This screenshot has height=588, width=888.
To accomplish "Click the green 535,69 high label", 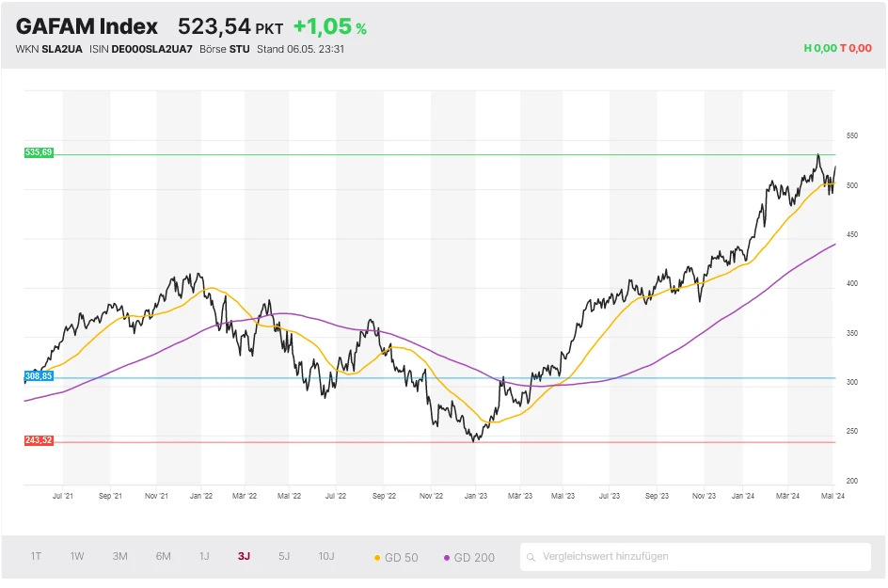I will point(39,152).
